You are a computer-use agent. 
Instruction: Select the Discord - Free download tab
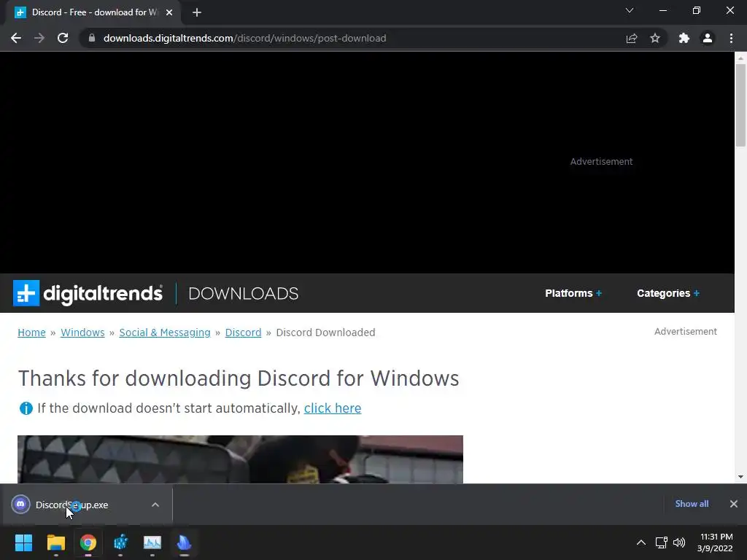pyautogui.click(x=93, y=12)
